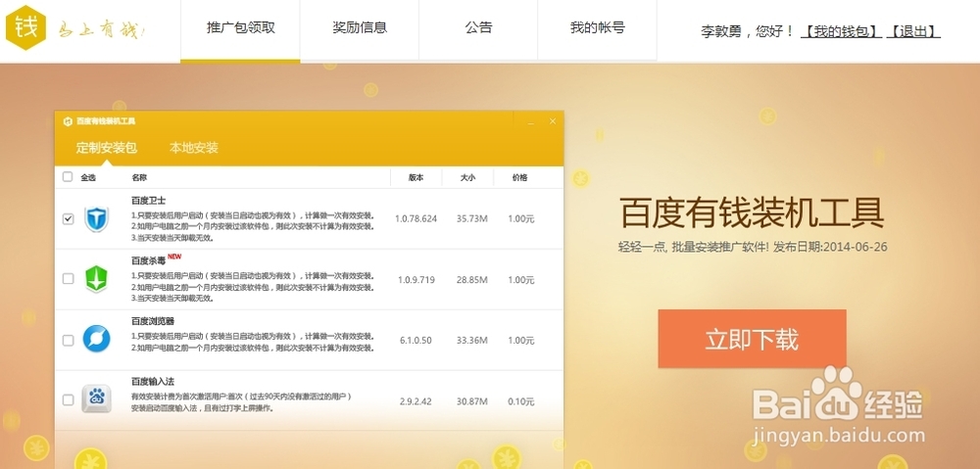Switch to the 定制安装包 tab
980x469 pixels.
click(x=106, y=148)
